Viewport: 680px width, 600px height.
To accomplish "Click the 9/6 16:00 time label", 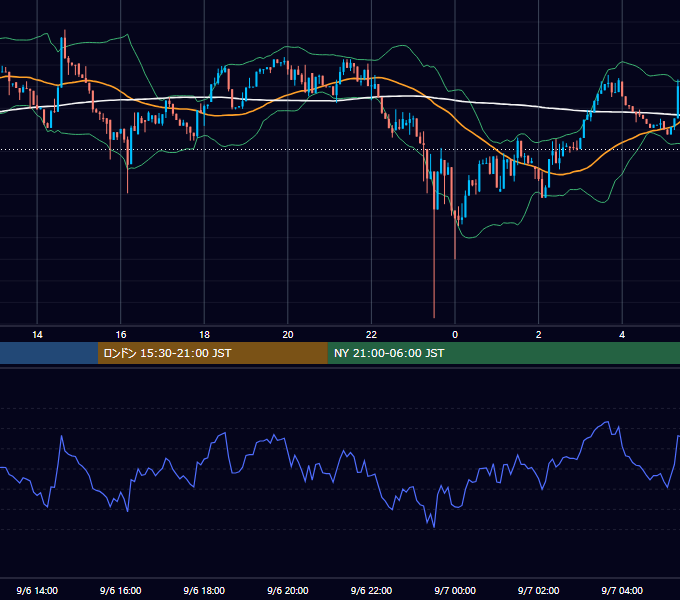I will pos(121,590).
